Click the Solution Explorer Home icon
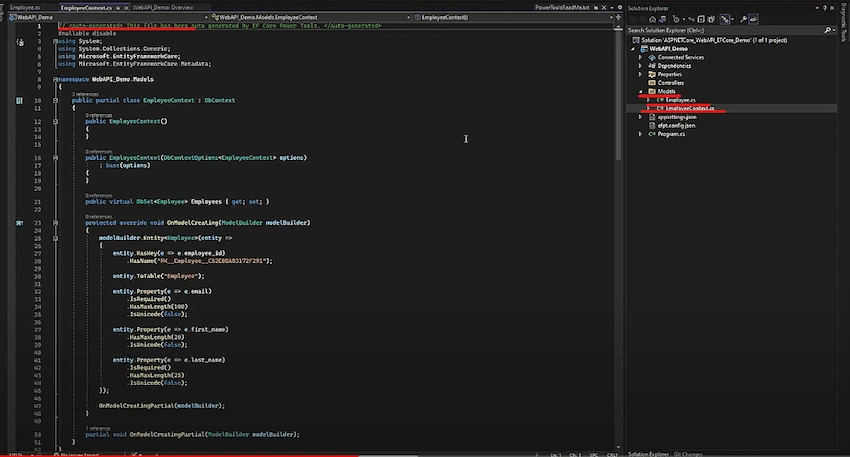The height and width of the screenshot is (457, 850). pyautogui.click(x=653, y=19)
